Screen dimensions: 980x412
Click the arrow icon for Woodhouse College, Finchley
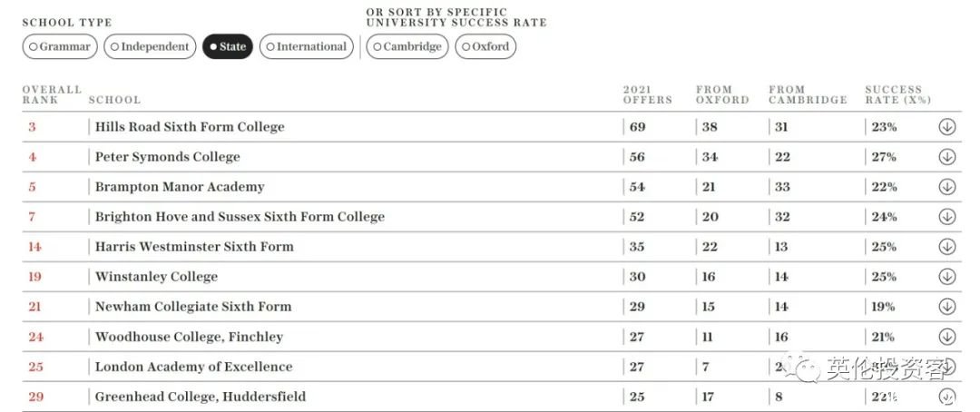pyautogui.click(x=946, y=337)
